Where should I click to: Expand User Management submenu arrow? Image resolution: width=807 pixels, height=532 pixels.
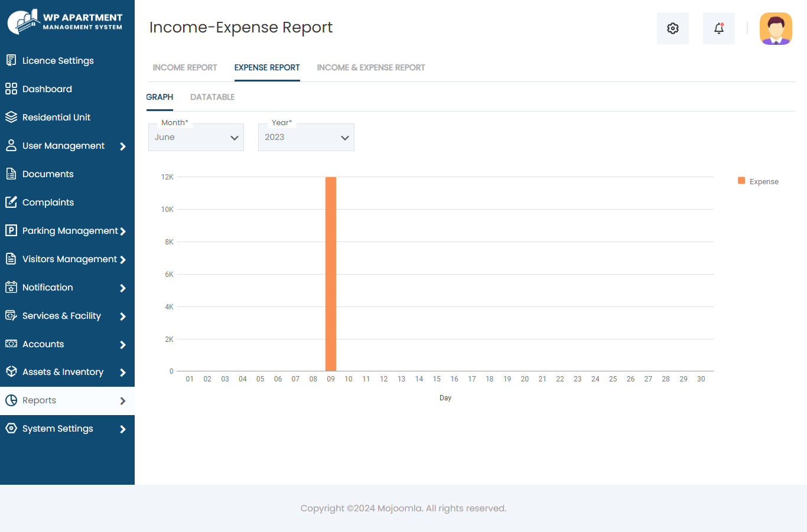[123, 146]
